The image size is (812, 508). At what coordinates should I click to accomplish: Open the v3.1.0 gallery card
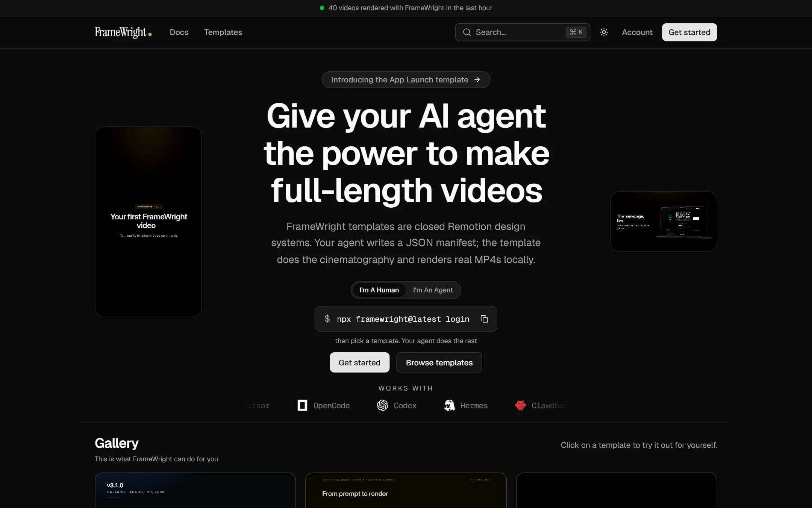pyautogui.click(x=195, y=490)
